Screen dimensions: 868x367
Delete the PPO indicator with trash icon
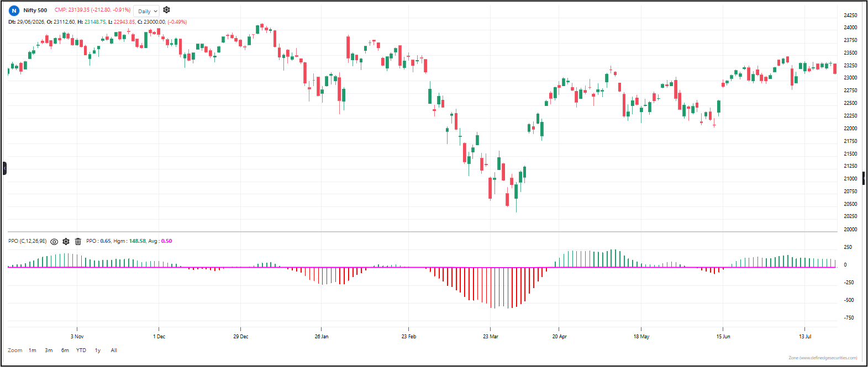point(78,242)
